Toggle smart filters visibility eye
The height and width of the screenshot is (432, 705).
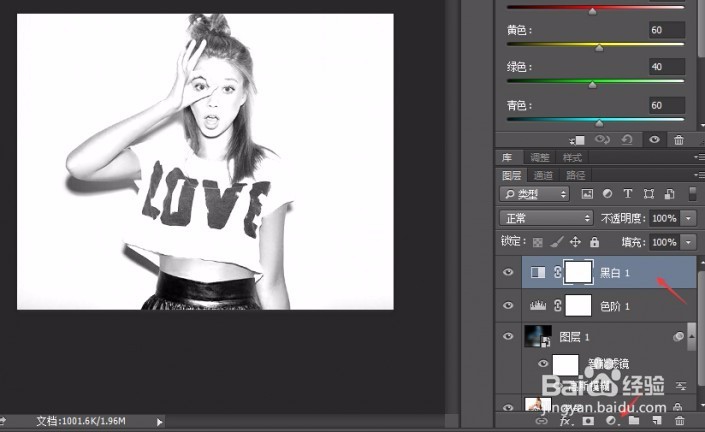point(543,363)
